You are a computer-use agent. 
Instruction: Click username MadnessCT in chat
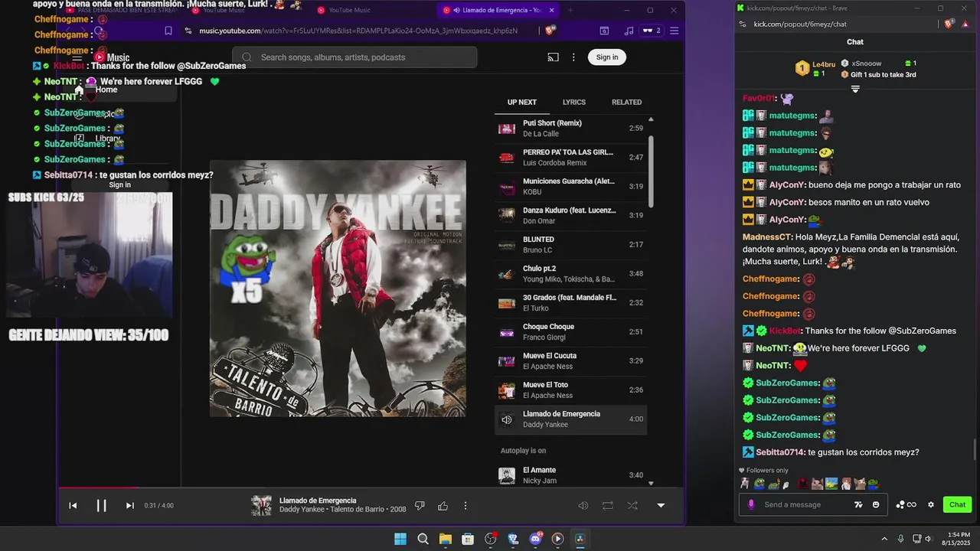coord(767,236)
